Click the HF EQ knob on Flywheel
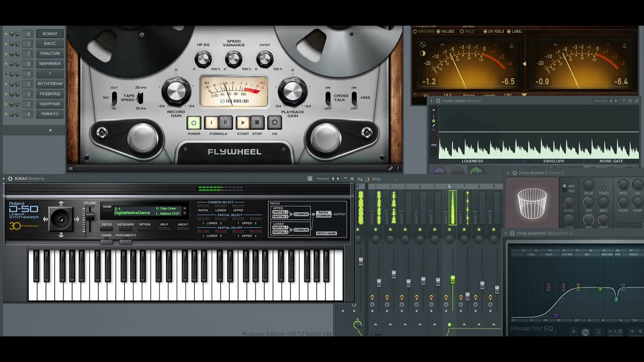Viewport: 644px width, 362px height. pyautogui.click(x=203, y=59)
